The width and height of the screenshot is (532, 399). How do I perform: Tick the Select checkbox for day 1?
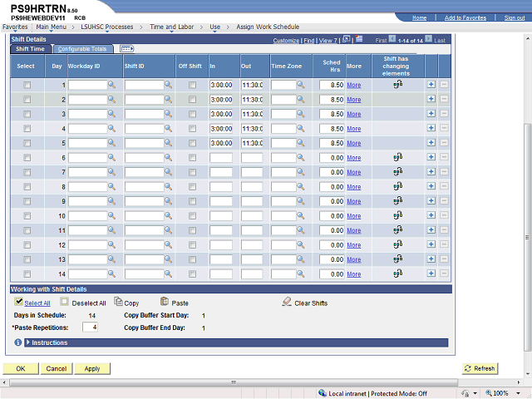27,85
